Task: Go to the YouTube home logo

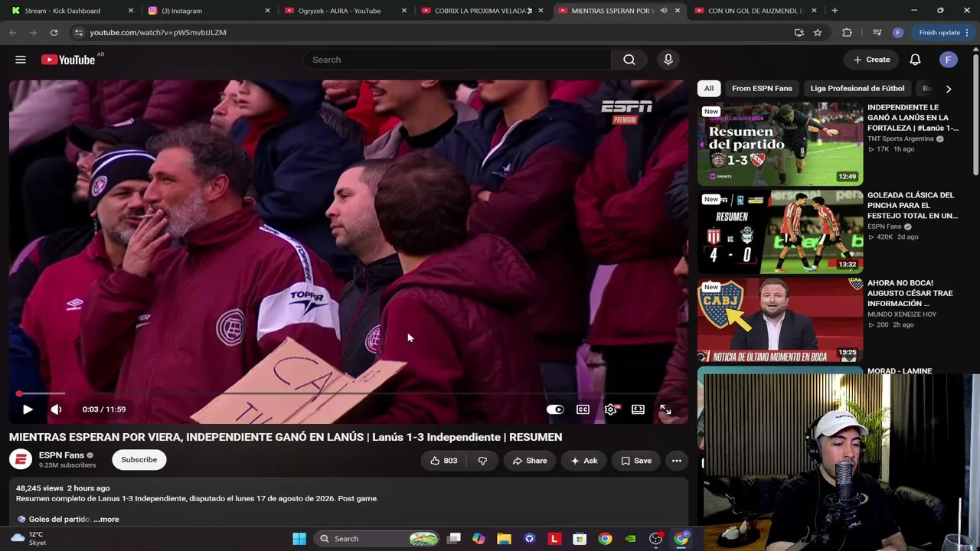Action: pyautogui.click(x=68, y=60)
